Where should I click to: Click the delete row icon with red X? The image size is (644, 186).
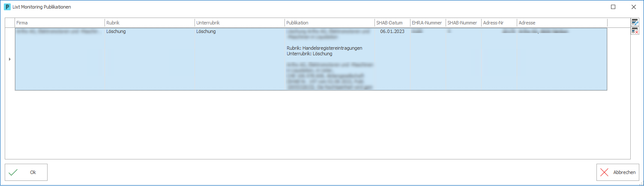635,30
